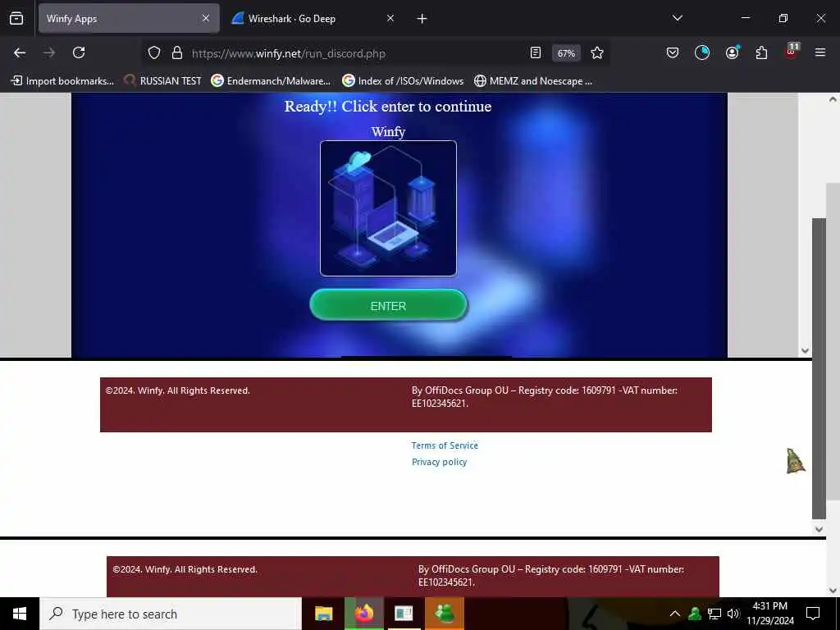Open the news-style app in taskbar

pyautogui.click(x=404, y=614)
